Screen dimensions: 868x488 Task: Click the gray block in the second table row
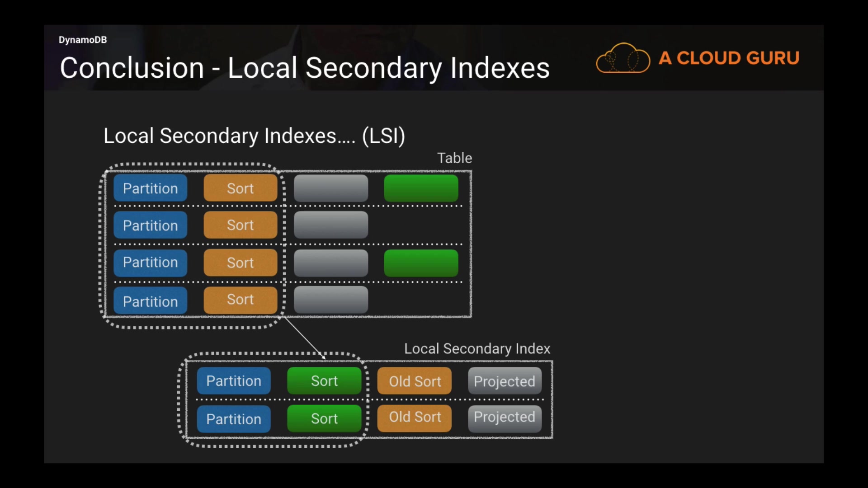[x=330, y=225]
